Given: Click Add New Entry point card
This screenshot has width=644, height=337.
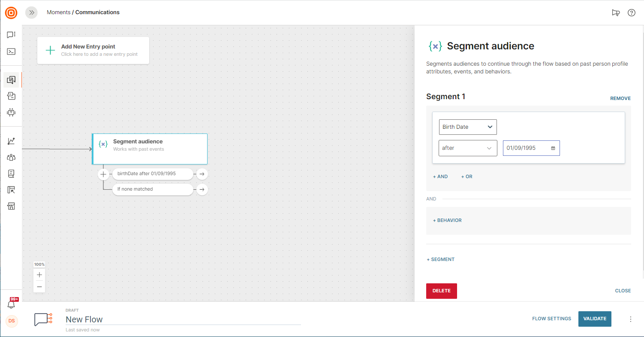Looking at the screenshot, I should [x=93, y=50].
